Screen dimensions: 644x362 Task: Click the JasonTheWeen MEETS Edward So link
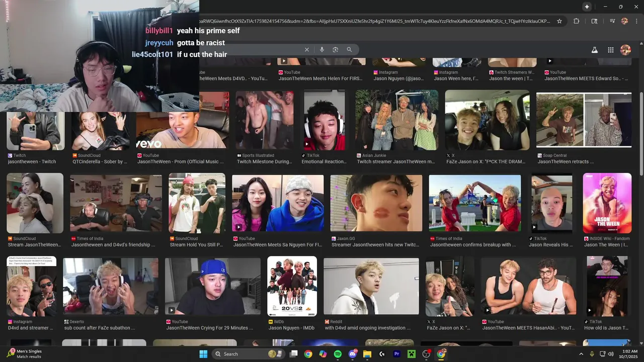pos(586,78)
